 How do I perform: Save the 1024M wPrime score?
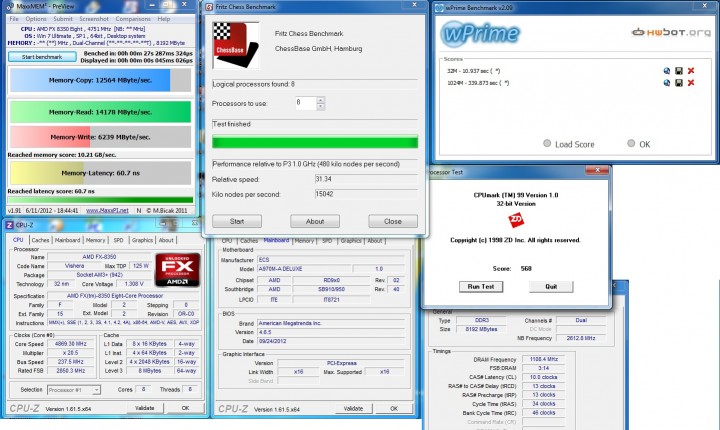pos(679,83)
